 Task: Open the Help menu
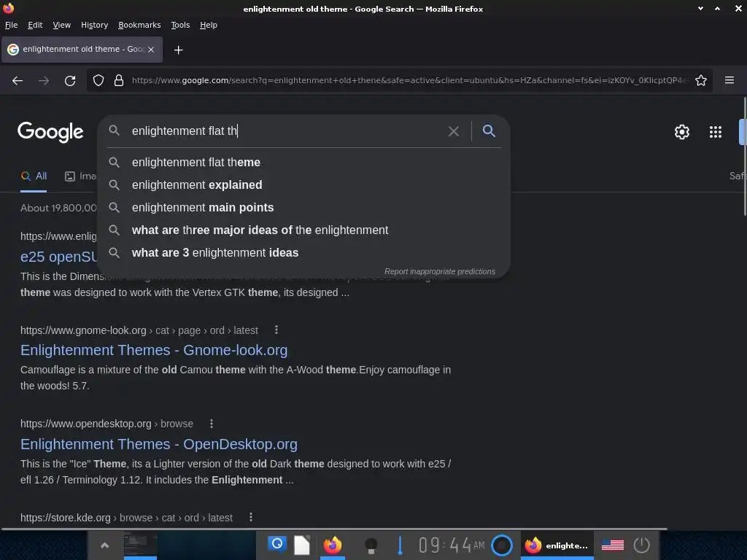pos(208,26)
